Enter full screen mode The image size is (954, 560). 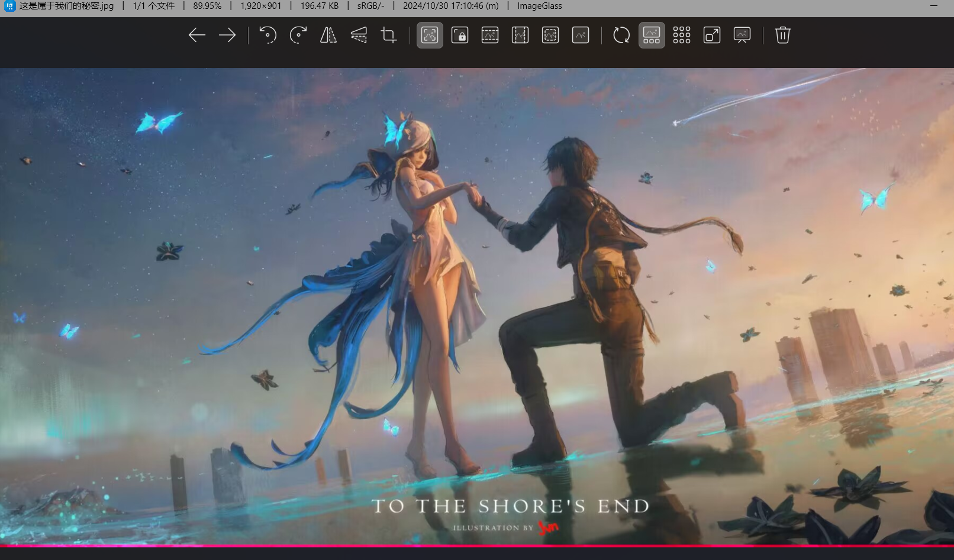[x=712, y=35]
